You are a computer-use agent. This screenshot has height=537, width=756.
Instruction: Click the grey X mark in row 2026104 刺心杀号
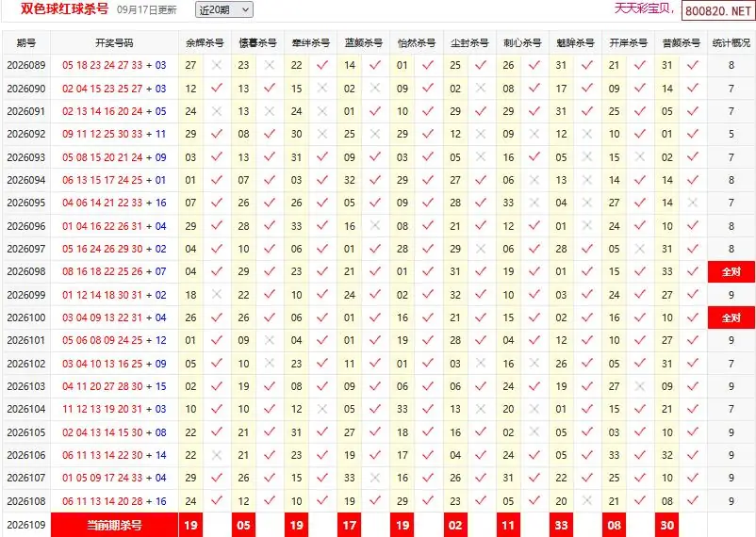tap(534, 409)
